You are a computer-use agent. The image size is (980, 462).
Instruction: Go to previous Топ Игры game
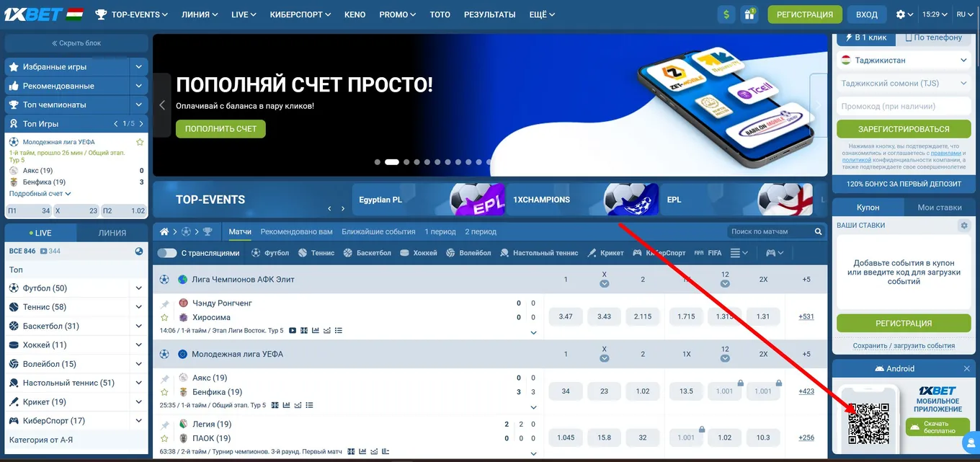(x=116, y=123)
